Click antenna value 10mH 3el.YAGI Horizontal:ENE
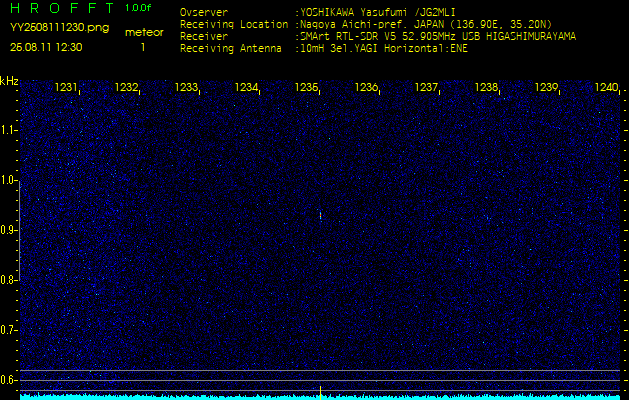The height and width of the screenshot is (400, 629). [x=384, y=49]
